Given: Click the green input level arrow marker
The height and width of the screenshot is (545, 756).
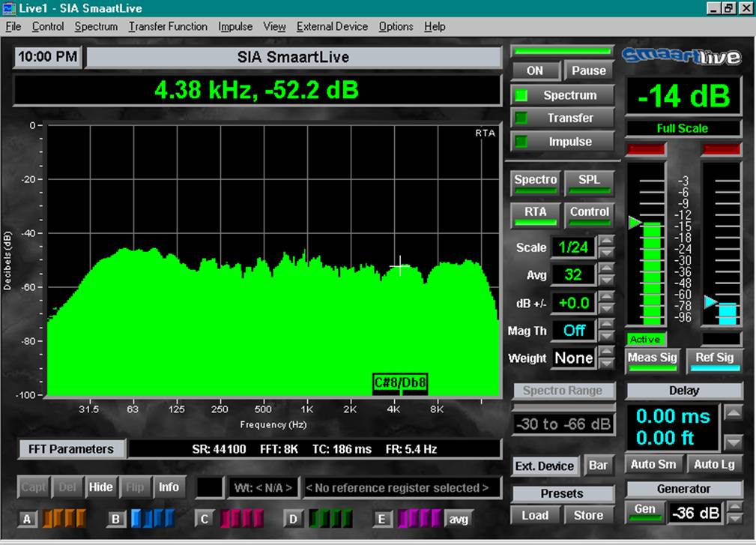Looking at the screenshot, I should coord(634,223).
